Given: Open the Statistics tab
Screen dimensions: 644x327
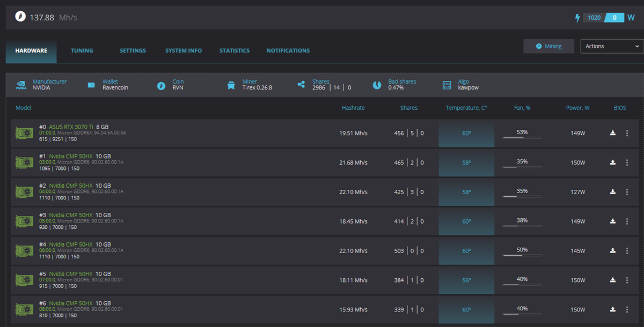Looking at the screenshot, I should (x=235, y=50).
